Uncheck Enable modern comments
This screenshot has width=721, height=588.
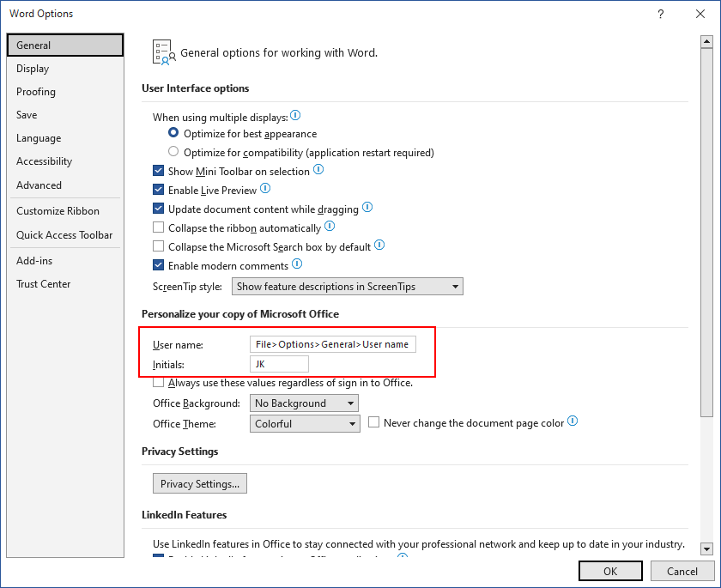tap(158, 265)
